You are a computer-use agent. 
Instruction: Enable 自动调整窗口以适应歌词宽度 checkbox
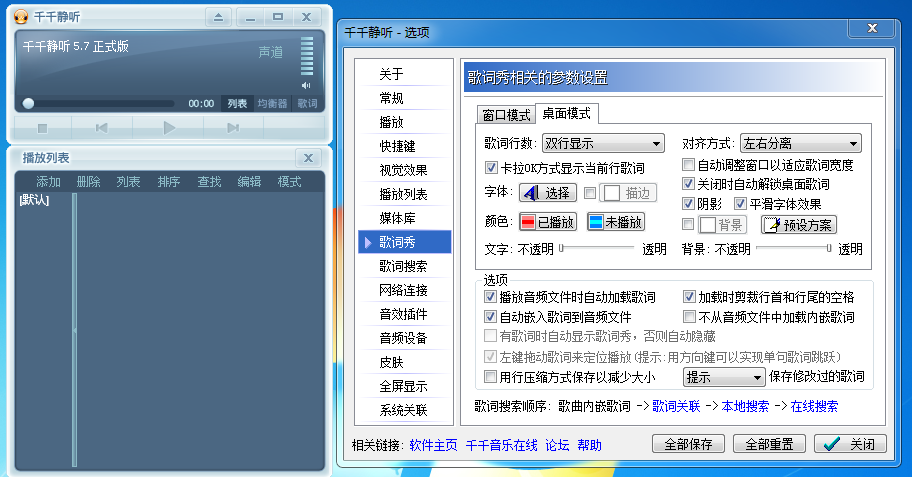click(x=689, y=165)
